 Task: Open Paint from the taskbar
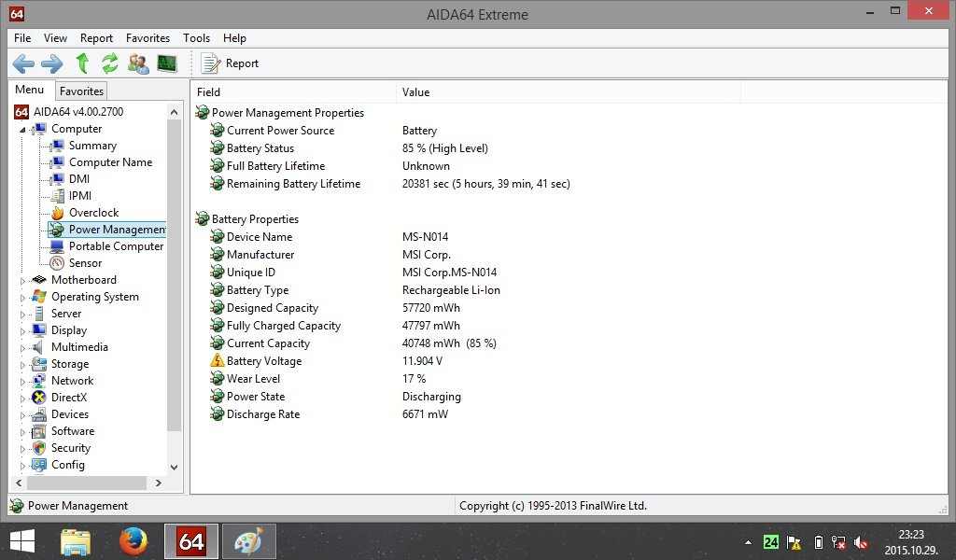tap(248, 541)
